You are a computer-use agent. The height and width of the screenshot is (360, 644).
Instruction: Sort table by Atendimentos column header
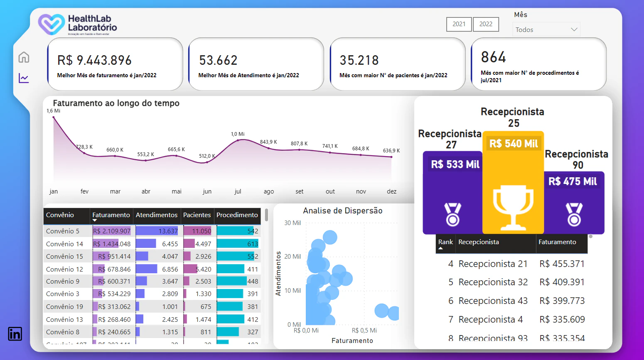click(x=157, y=215)
